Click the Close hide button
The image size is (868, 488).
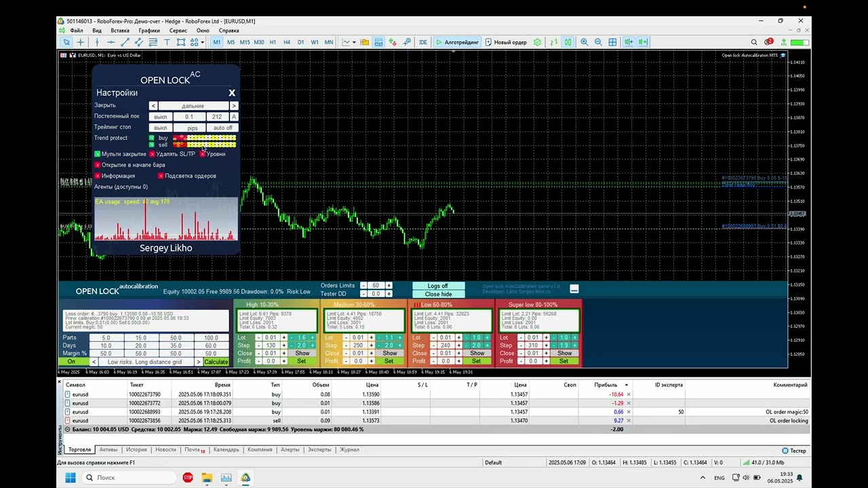(x=438, y=294)
